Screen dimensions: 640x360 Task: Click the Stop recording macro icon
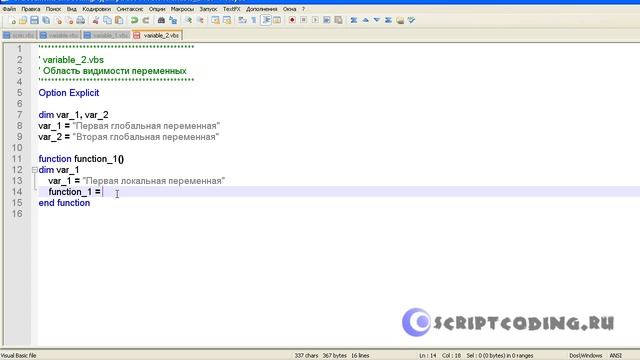pos(303,20)
